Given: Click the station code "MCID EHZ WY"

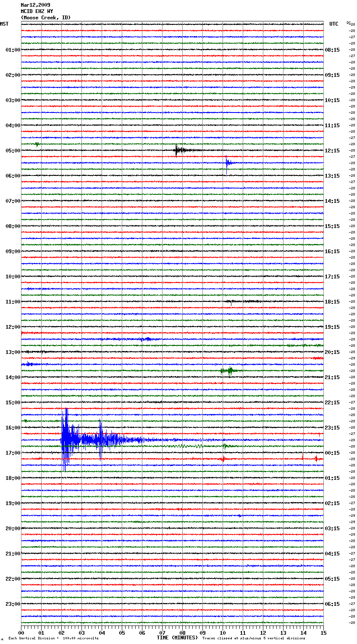Looking at the screenshot, I should click(37, 11).
